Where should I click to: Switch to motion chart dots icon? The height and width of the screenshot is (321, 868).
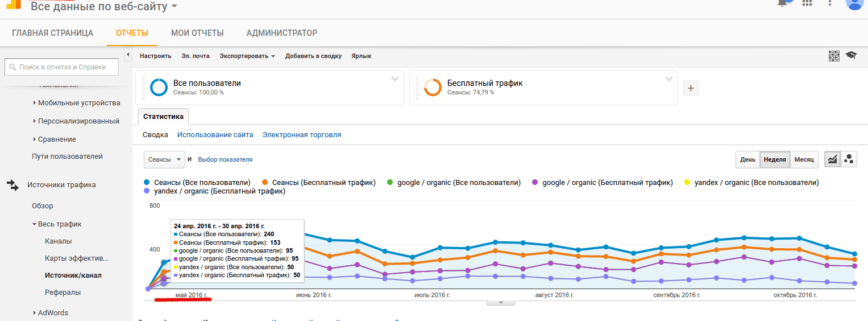point(849,160)
